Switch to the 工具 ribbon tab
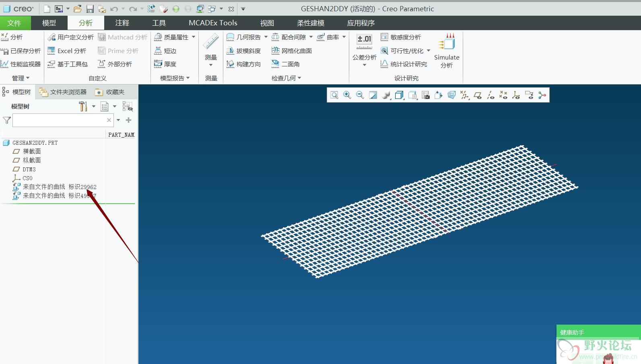This screenshot has width=641, height=364. pos(159,23)
